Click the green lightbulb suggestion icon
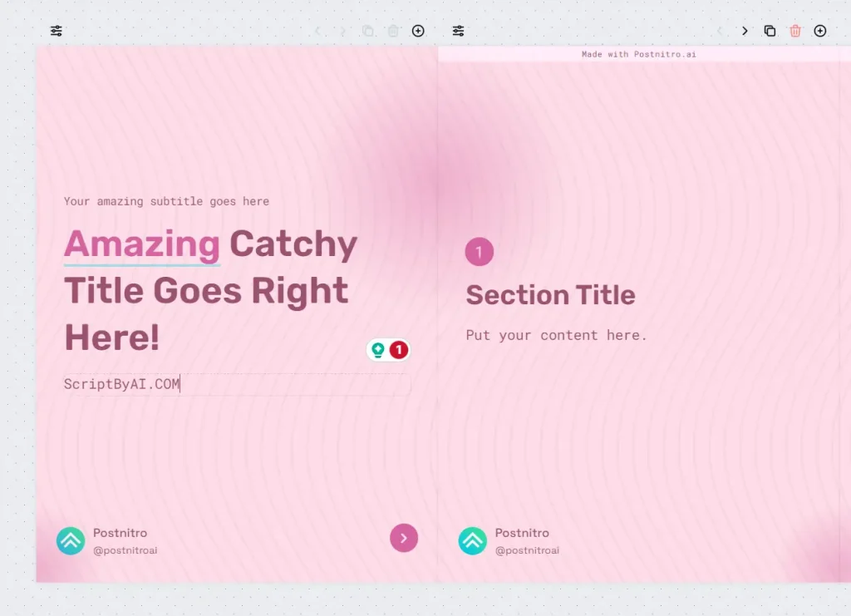 click(x=378, y=350)
